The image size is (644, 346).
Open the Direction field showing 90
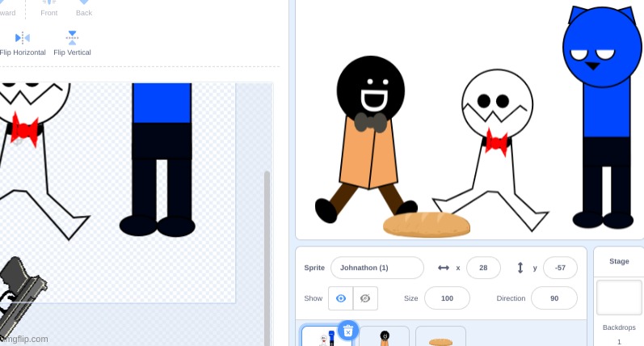[x=554, y=298]
